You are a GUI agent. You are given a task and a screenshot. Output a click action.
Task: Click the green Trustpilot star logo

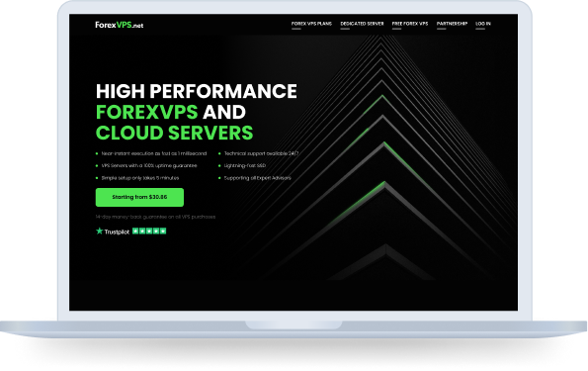pos(100,231)
